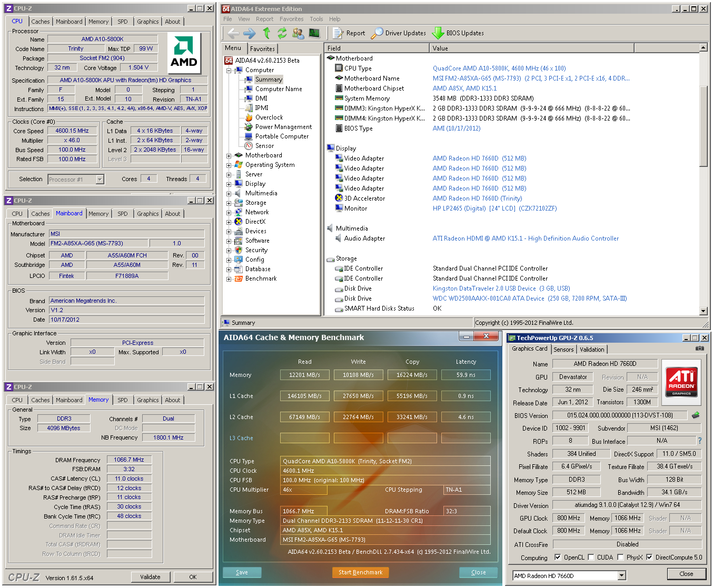The height and width of the screenshot is (588, 713).
Task: Select the Summary item in AIDA64 tree
Action: tap(269, 79)
